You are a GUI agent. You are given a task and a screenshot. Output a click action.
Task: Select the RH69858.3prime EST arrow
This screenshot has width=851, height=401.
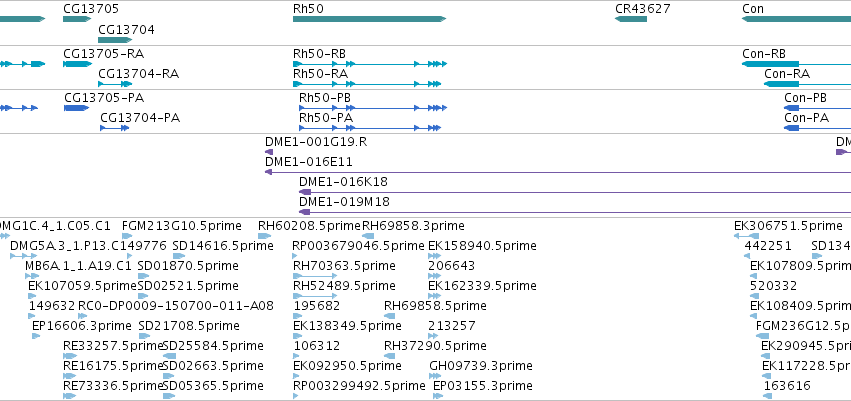(368, 236)
